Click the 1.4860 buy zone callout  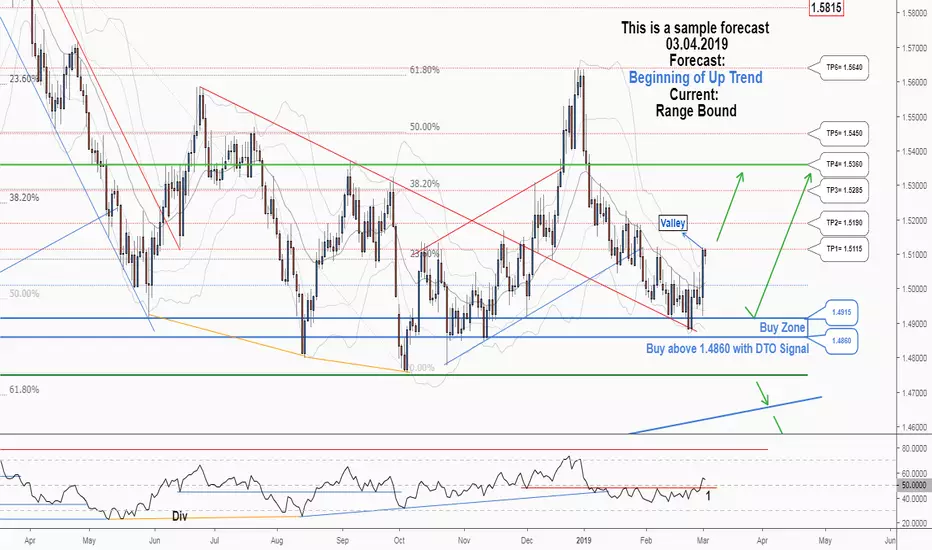[841, 341]
